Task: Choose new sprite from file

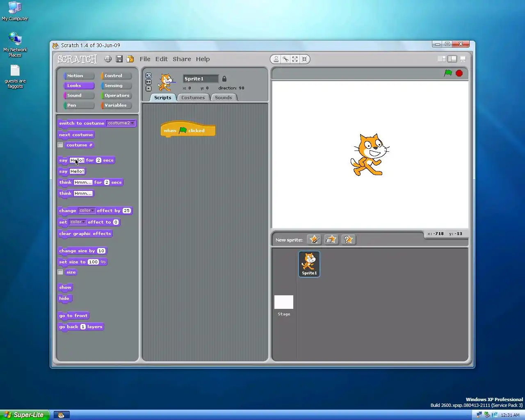Action: click(x=331, y=240)
